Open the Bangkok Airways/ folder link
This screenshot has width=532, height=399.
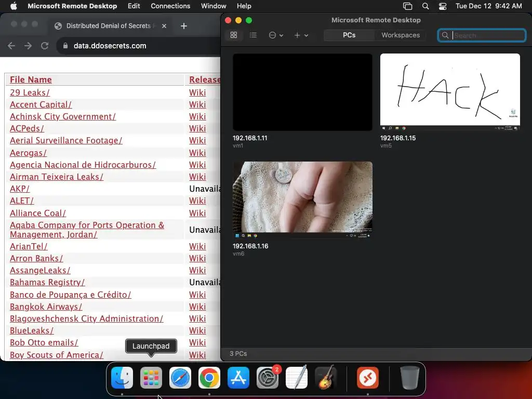pyautogui.click(x=46, y=307)
